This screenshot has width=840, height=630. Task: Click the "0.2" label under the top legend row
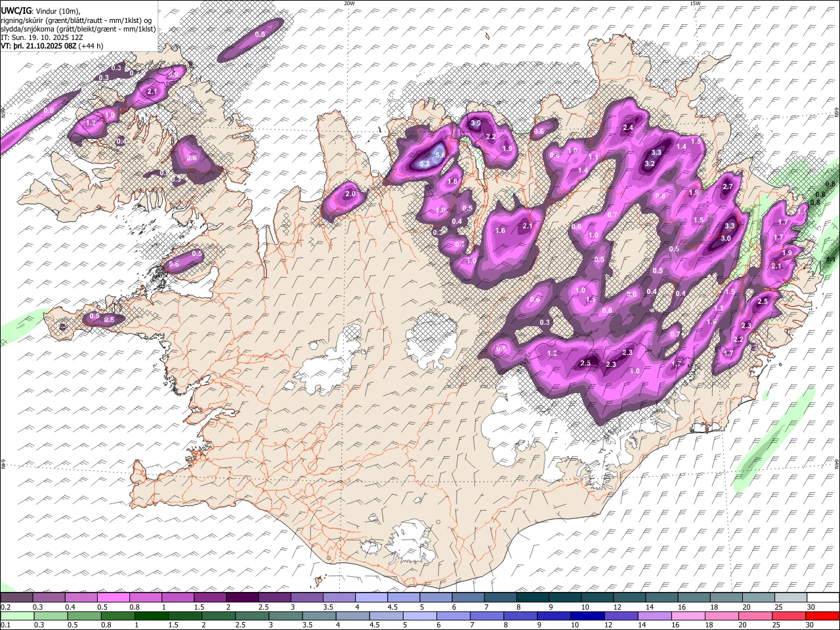pyautogui.click(x=6, y=607)
